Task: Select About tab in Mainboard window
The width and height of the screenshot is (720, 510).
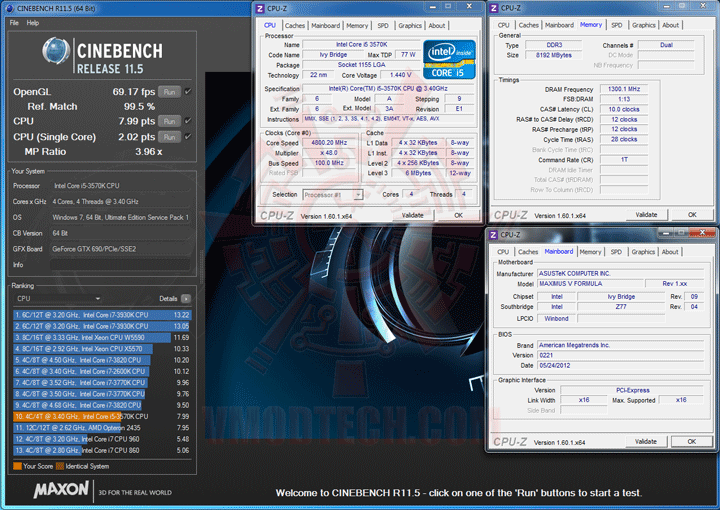Action: (670, 252)
